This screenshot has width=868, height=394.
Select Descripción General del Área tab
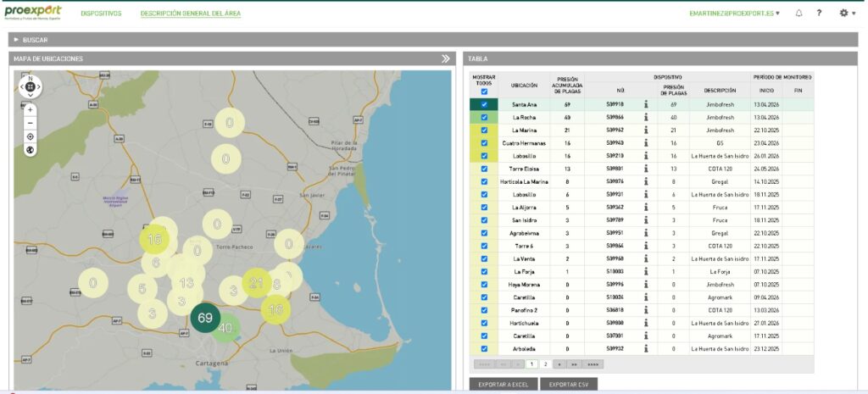[x=191, y=14]
